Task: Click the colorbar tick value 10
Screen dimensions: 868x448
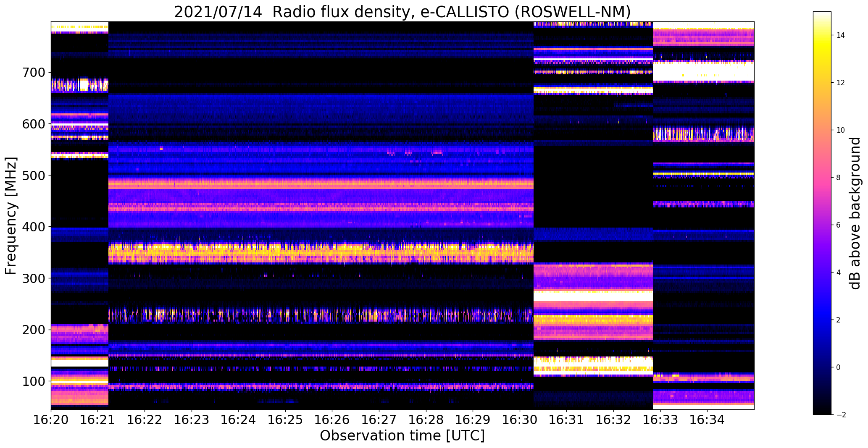Action: click(841, 130)
